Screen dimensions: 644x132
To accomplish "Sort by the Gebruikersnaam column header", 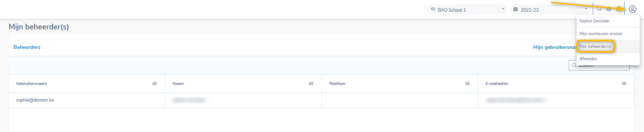I will click(x=31, y=84).
